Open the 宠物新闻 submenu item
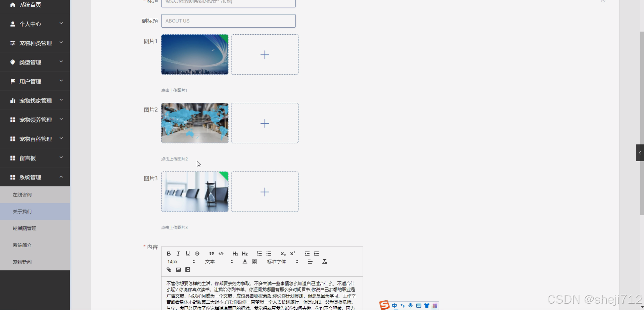The width and height of the screenshot is (644, 310). (35, 262)
